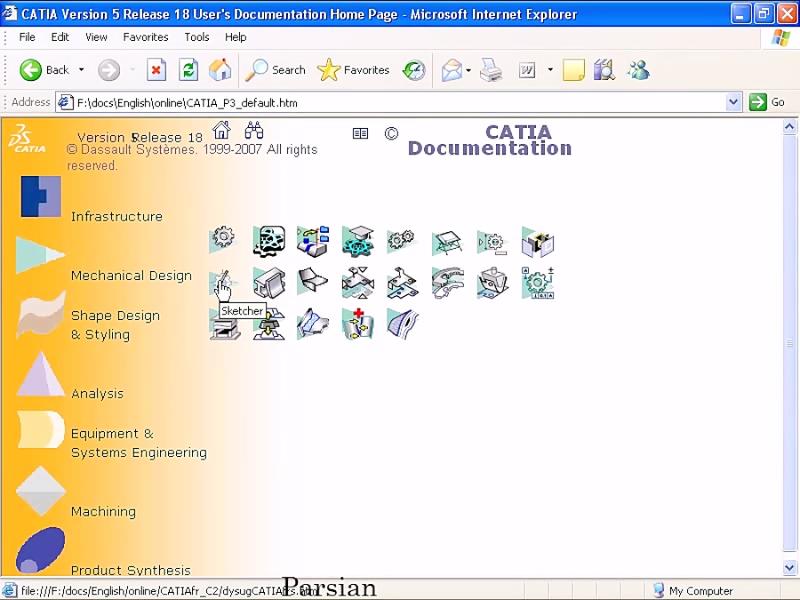Open the Sketcher documentation icon
Screen dimensions: 800x600
click(x=222, y=282)
